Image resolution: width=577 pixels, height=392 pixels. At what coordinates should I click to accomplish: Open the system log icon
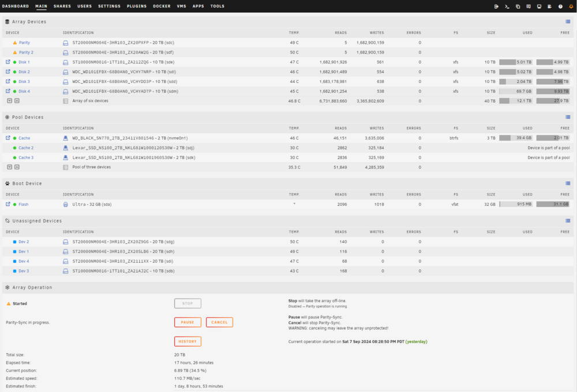549,6
